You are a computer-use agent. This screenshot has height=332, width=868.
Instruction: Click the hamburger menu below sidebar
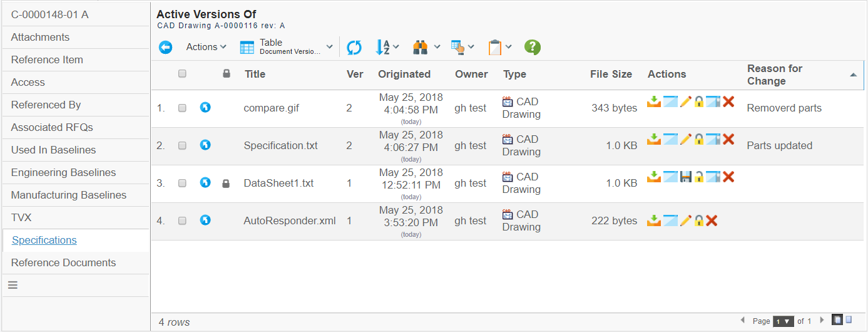(13, 285)
